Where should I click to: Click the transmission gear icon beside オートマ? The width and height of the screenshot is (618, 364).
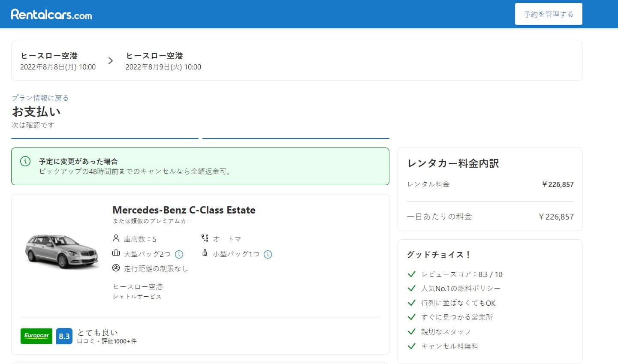tap(205, 238)
